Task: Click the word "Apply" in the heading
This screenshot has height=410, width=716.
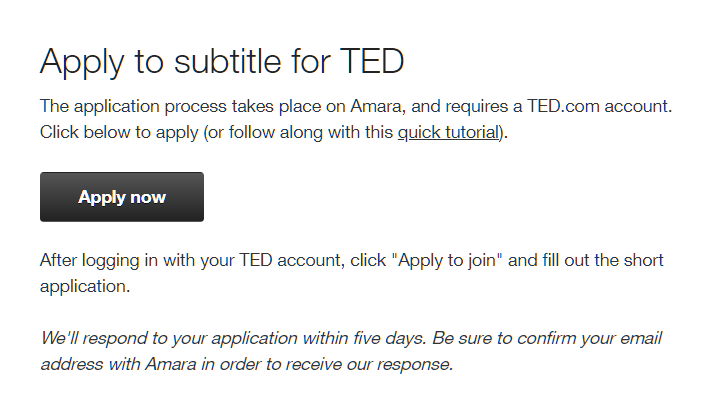Action: coord(82,63)
